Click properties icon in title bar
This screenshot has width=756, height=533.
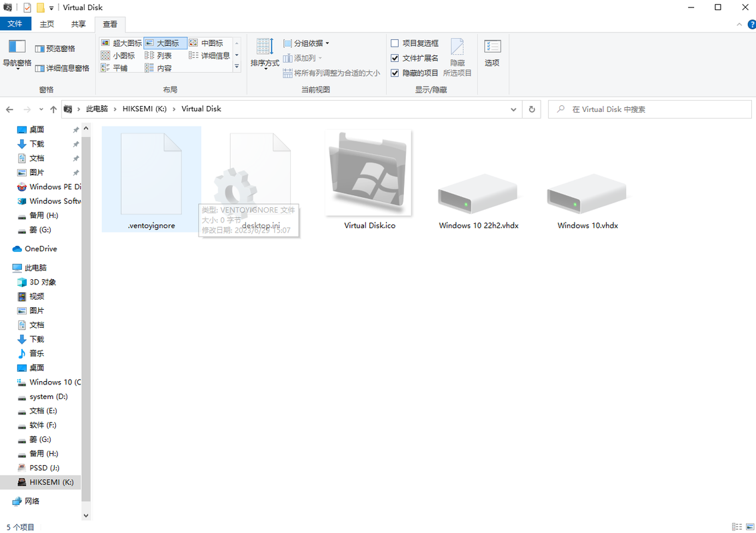click(27, 8)
